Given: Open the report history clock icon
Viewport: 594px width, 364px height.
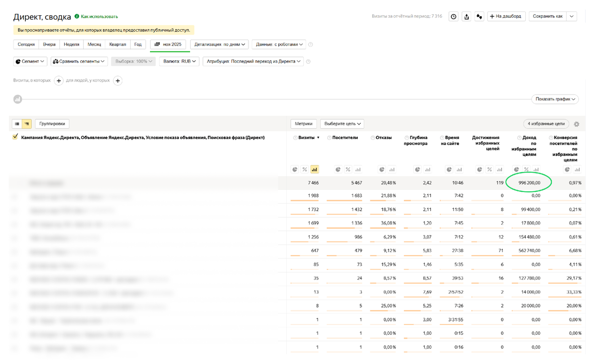Looking at the screenshot, I should (x=453, y=16).
